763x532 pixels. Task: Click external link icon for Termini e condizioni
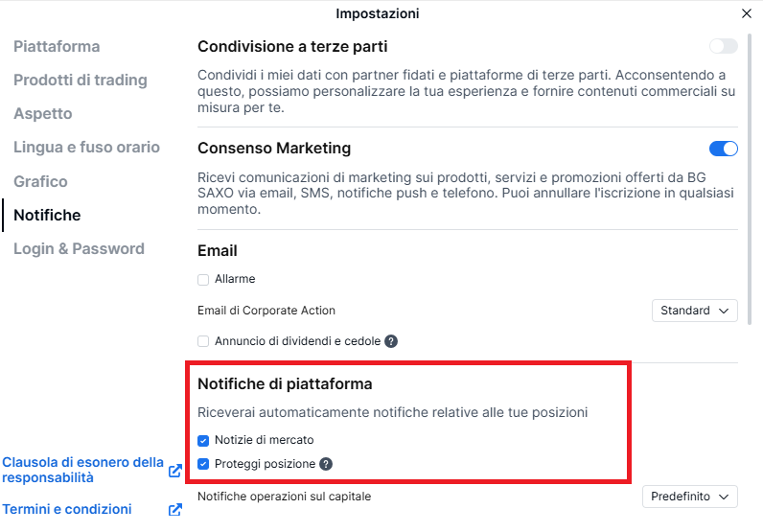click(x=175, y=510)
